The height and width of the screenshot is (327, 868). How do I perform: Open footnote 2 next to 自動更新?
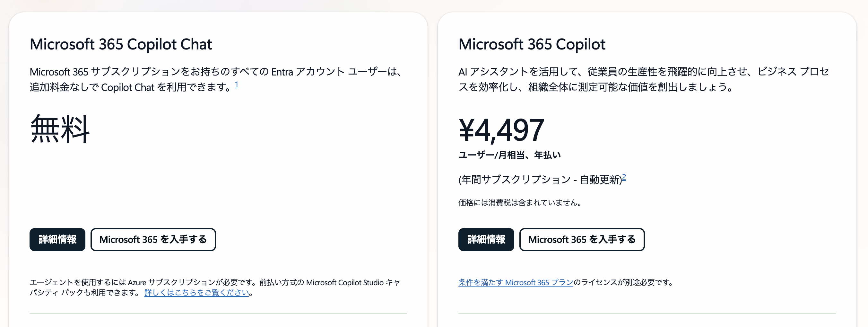[x=624, y=177]
